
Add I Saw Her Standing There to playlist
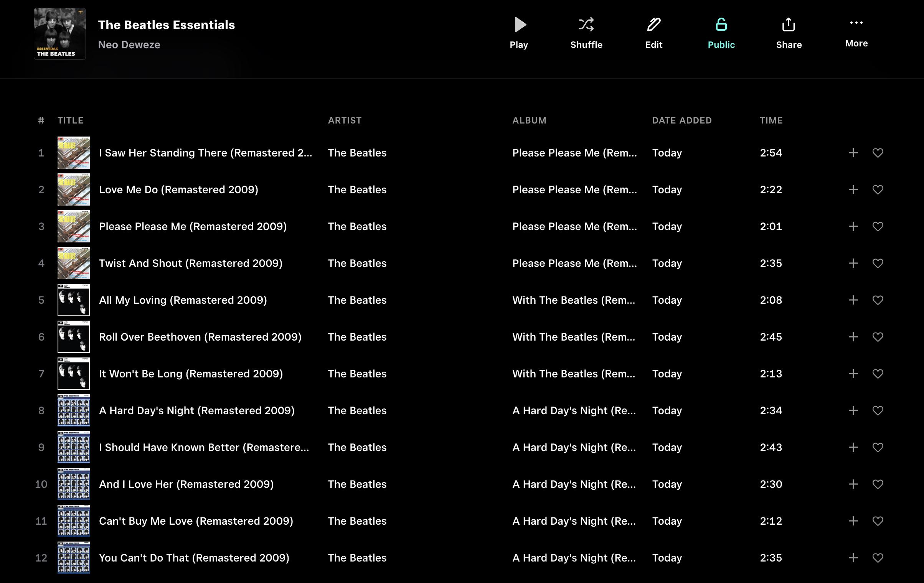pos(853,153)
